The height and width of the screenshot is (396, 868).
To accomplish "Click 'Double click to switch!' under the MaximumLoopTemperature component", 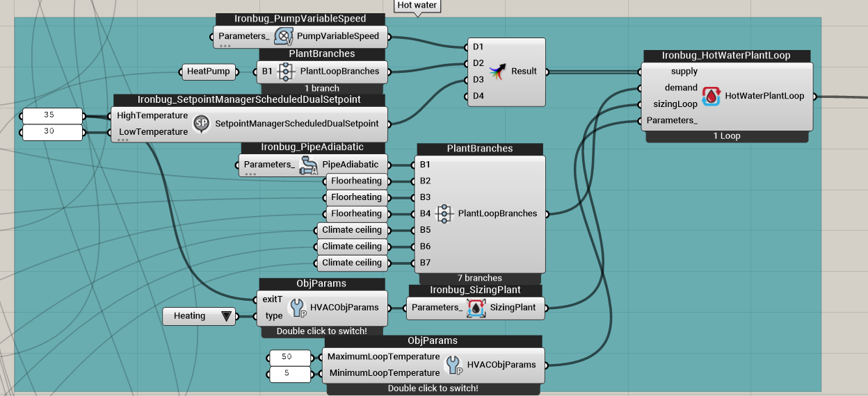I will pos(433,388).
